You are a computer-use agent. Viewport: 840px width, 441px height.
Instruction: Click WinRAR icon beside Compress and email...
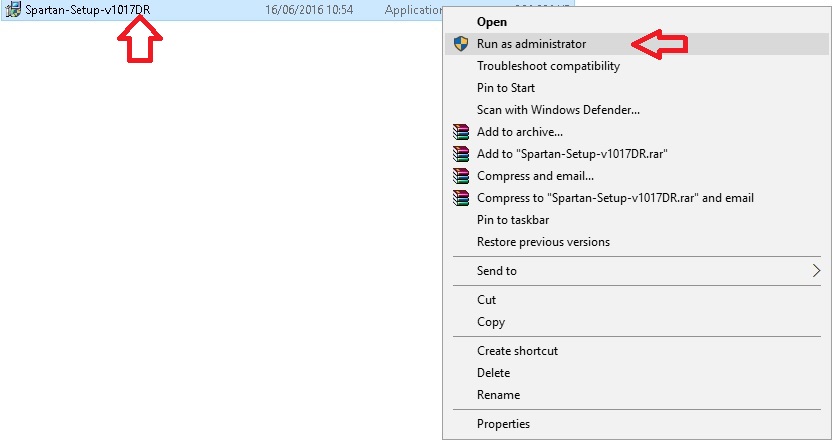point(461,176)
